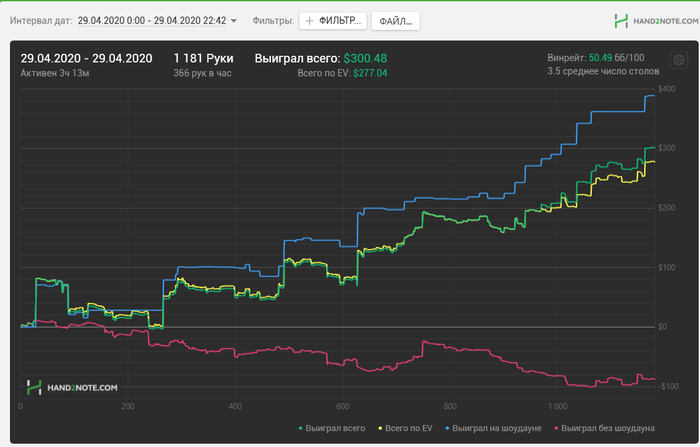This screenshot has width=700, height=447.
Task: Click 3.5 среднее число столов text
Action: click(x=603, y=71)
